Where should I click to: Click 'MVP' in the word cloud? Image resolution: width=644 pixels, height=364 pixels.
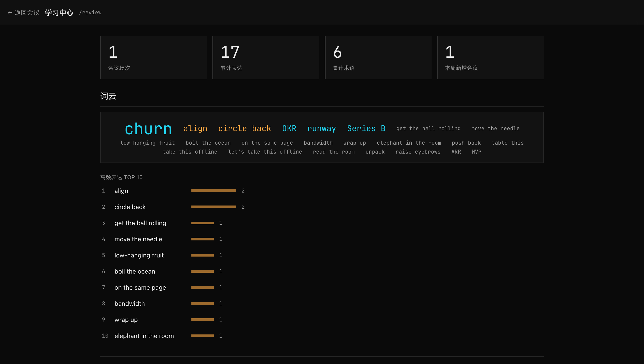pos(477,152)
